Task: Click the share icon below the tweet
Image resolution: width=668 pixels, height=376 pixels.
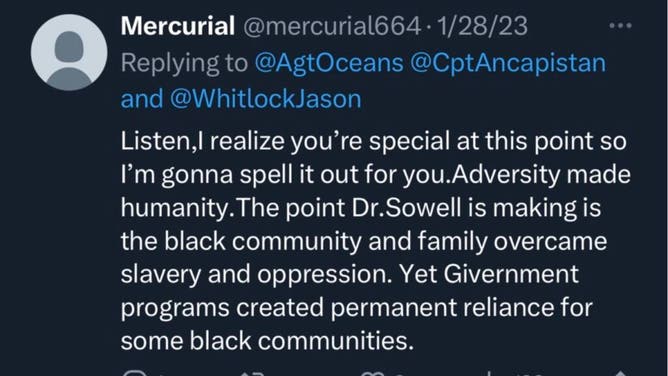Action: point(620,373)
